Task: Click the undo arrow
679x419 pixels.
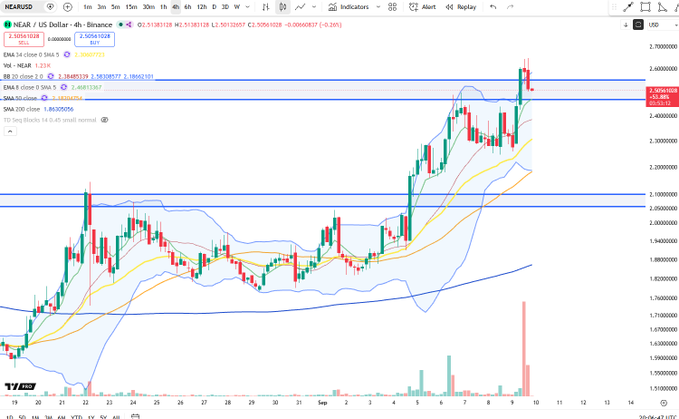Action: 493,7
